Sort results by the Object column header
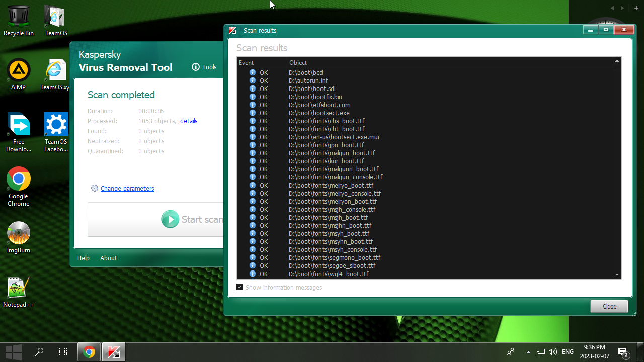Viewport: 644px width, 362px height. [450, 63]
